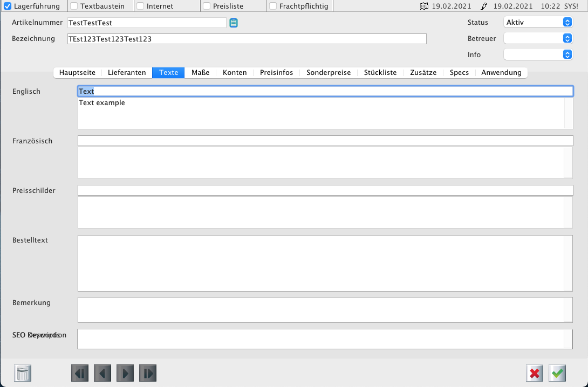Tick the Frachtpflichtig checkbox

point(273,6)
